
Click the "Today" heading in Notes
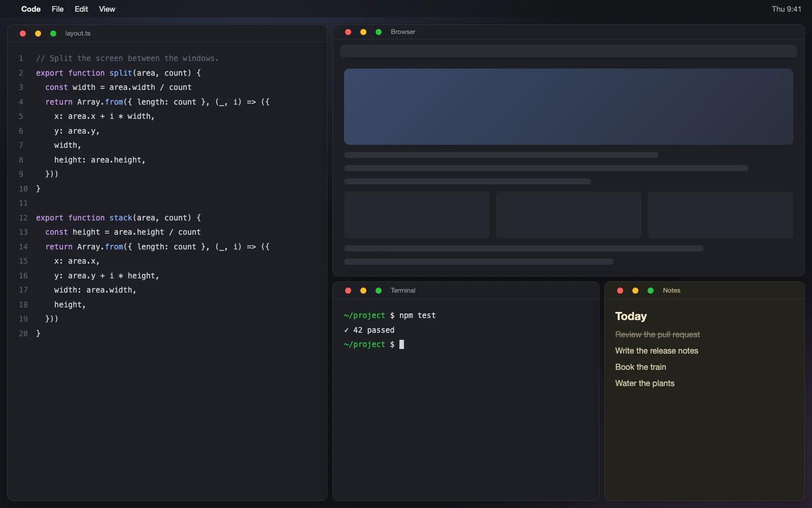pos(631,316)
